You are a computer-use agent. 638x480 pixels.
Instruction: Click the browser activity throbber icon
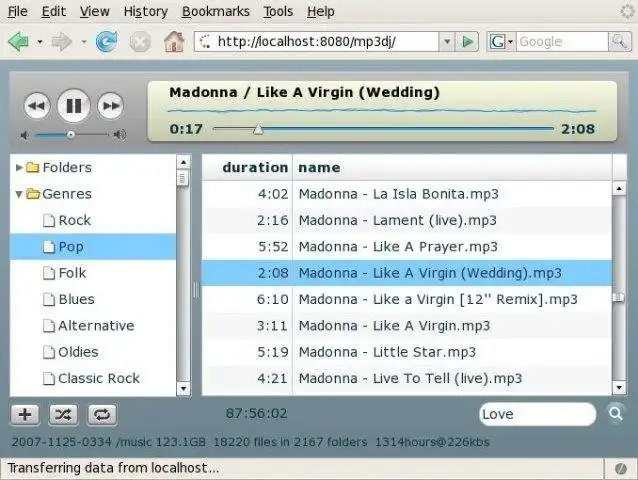pos(627,11)
